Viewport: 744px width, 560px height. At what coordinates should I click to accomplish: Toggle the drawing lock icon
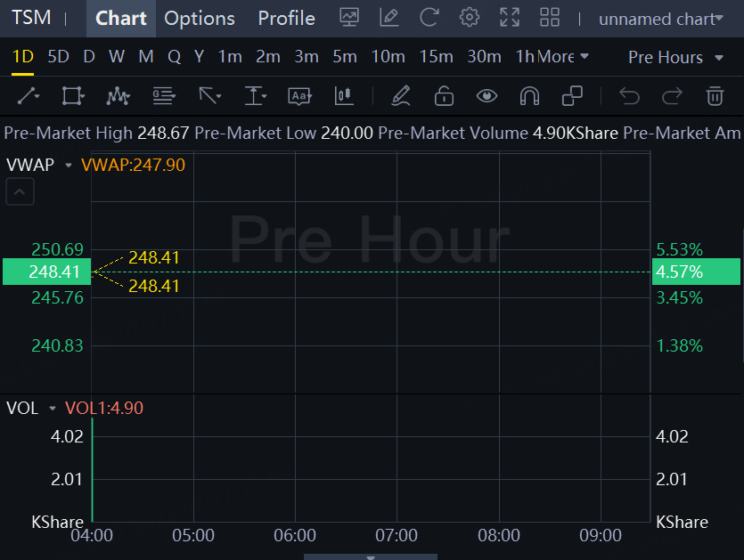click(x=444, y=95)
